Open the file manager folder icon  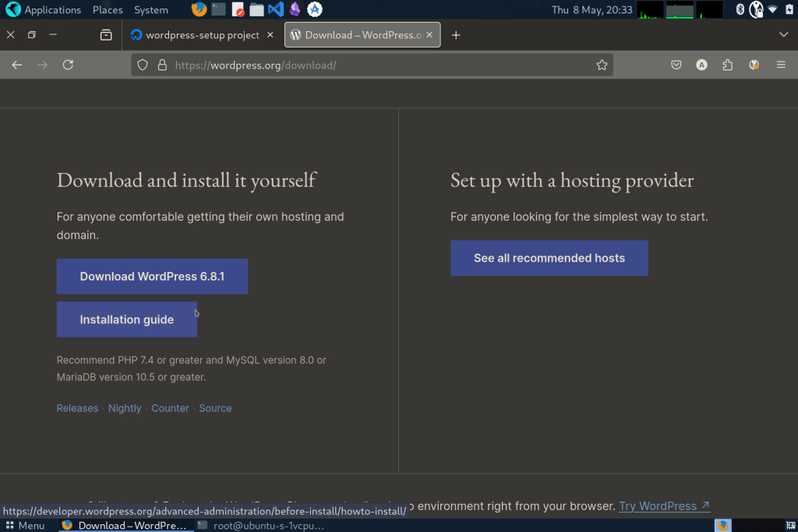point(256,9)
